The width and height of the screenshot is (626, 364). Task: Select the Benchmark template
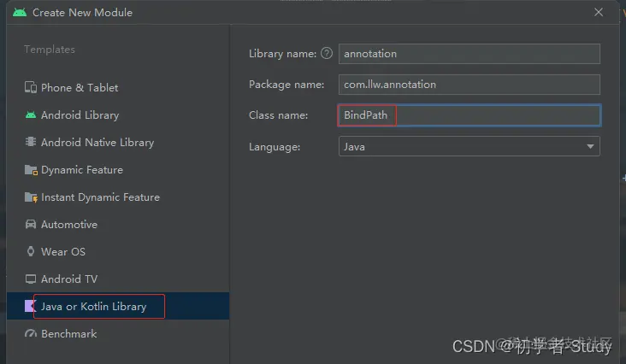[x=118, y=334]
